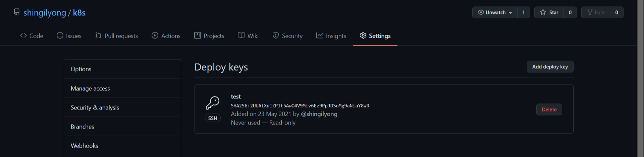The image size is (644, 157).
Task: Click the Never used — Read-only text
Action: pyautogui.click(x=263, y=123)
